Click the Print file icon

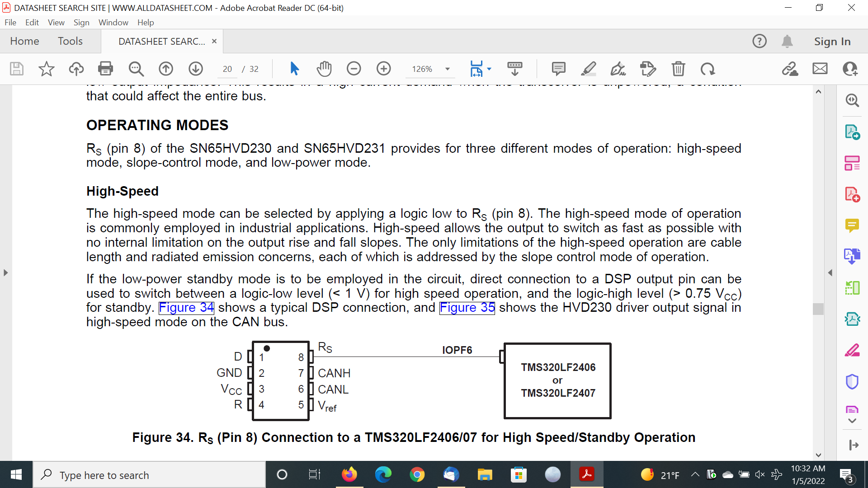[x=105, y=69]
